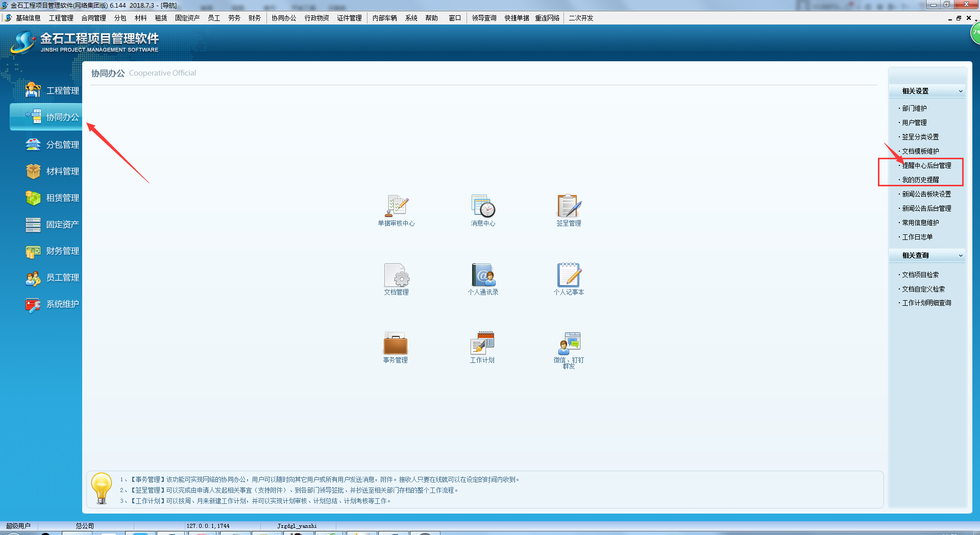
Task: Open the 合同管理 menu
Action: click(x=94, y=18)
